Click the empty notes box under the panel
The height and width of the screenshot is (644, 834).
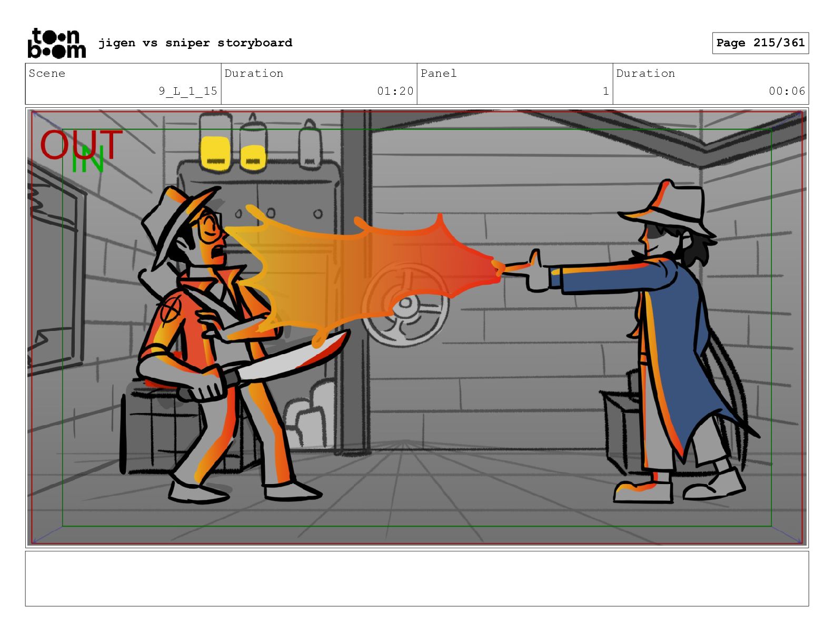(x=417, y=579)
